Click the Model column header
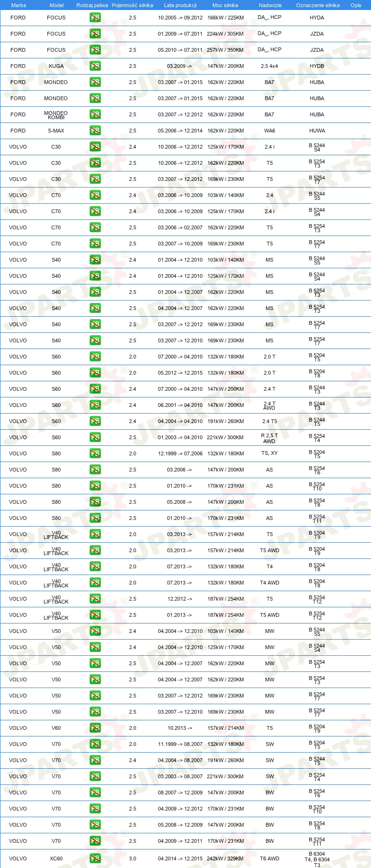Screen dimensions: 371x868 tap(56, 5)
